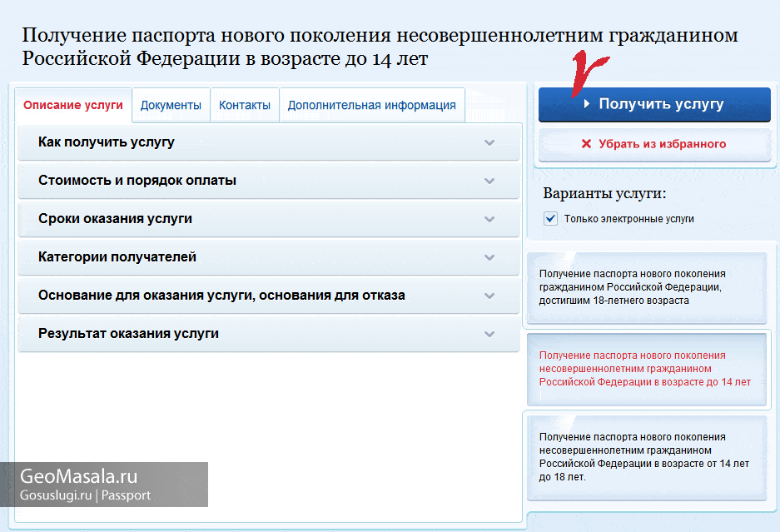
Task: Select variant 'в возрасте до 14 лет'
Action: tap(645, 368)
